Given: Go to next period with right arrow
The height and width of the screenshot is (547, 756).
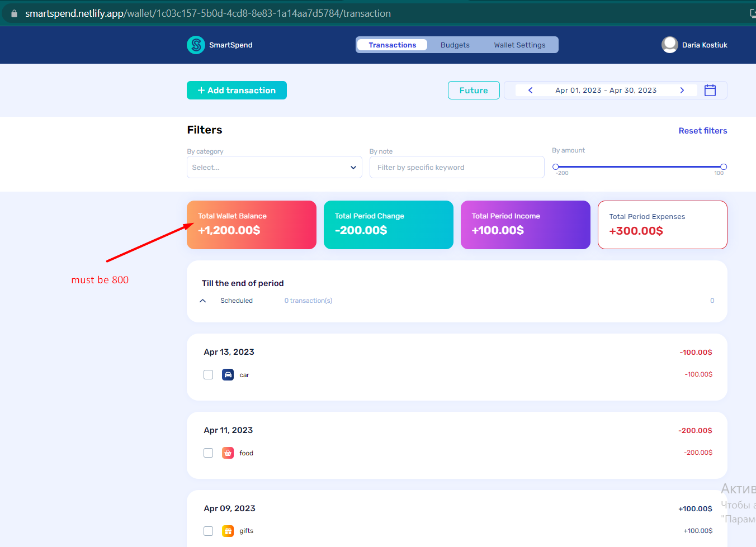Looking at the screenshot, I should (682, 90).
